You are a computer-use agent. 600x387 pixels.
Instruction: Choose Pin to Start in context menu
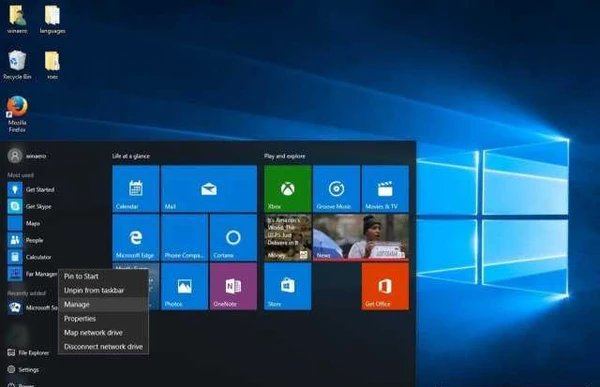[103, 276]
